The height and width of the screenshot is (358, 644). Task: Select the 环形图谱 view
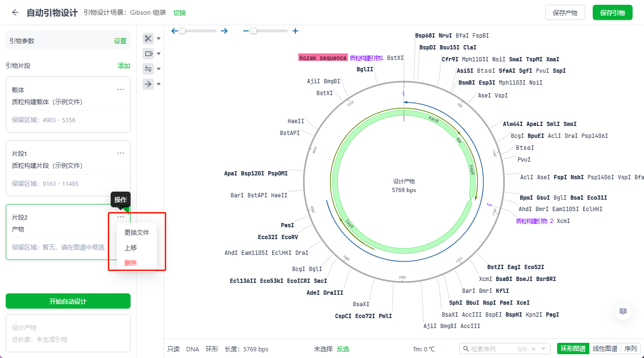pos(573,348)
